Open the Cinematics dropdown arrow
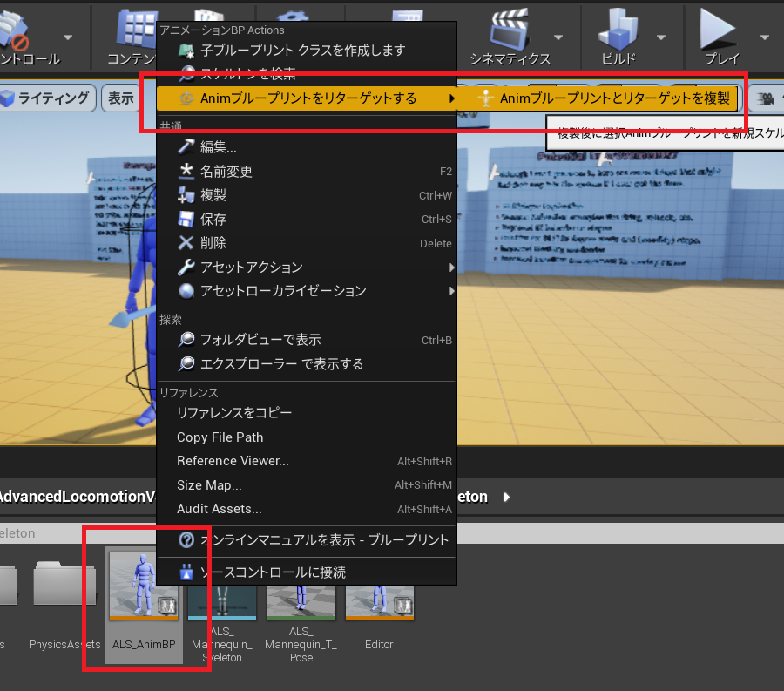The width and height of the screenshot is (784, 691). pos(558,37)
